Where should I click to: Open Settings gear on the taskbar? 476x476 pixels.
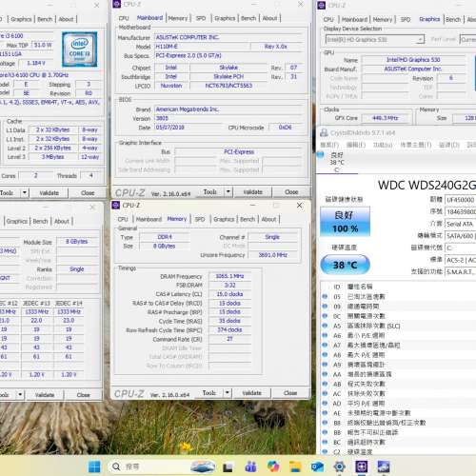(340, 466)
